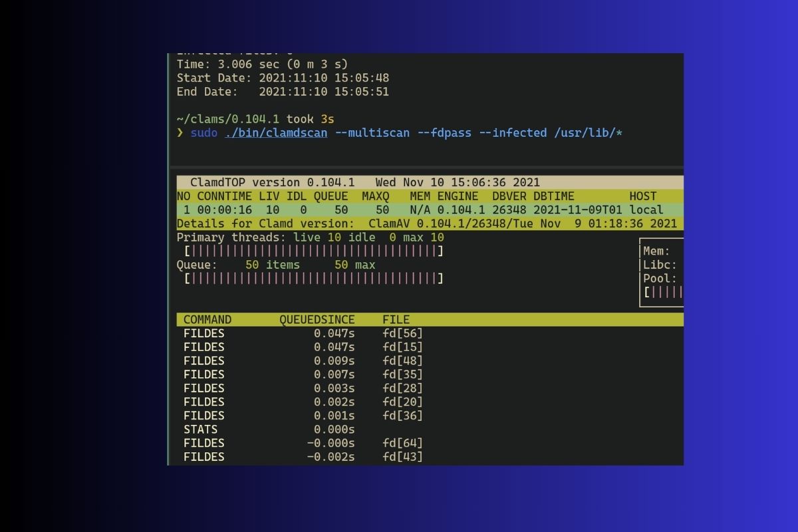Viewport: 798px width, 532px height.
Task: Click the primary threads usage bar
Action: pos(314,251)
